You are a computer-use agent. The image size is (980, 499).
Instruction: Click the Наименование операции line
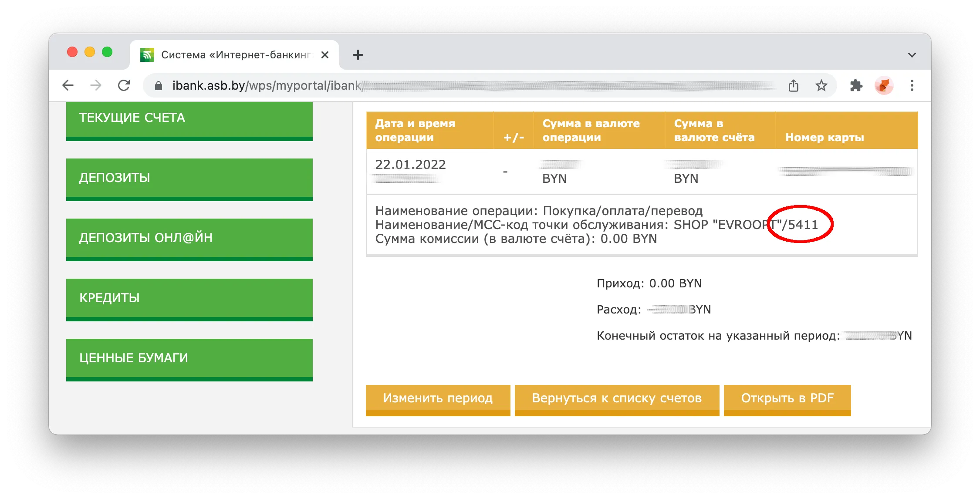click(x=539, y=211)
